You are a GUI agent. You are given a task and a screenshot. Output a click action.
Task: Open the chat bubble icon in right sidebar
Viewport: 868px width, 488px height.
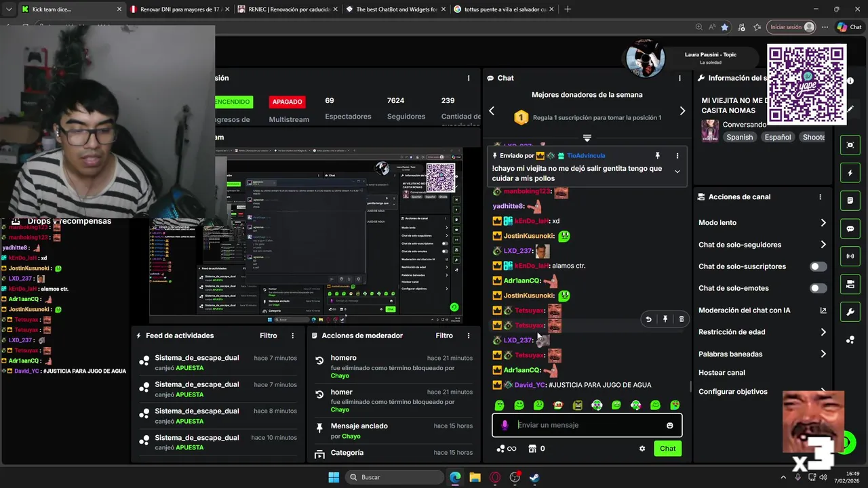pos(850,229)
